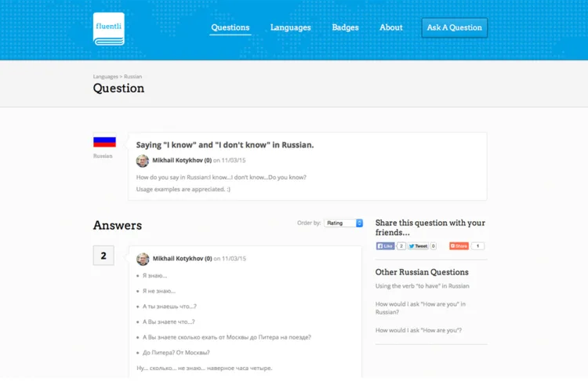Click the Russian label under the flag
Screen dimensions: 588x381
(103, 156)
